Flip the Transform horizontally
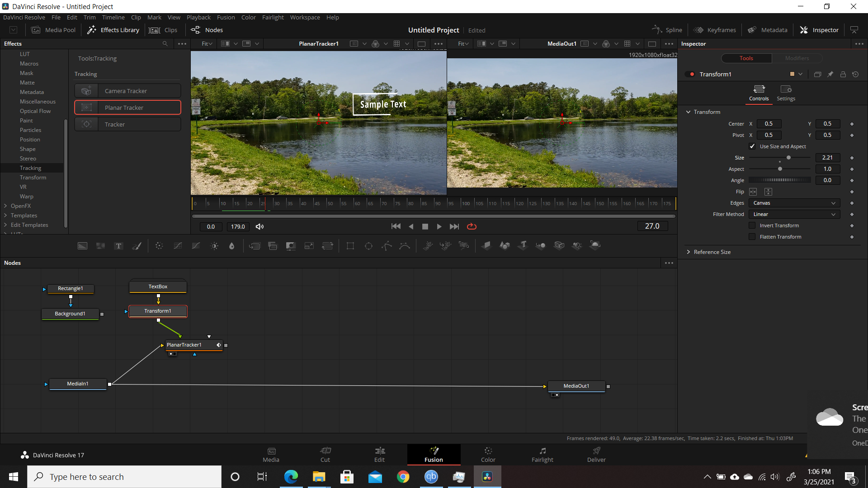The width and height of the screenshot is (868, 488). pos(753,192)
